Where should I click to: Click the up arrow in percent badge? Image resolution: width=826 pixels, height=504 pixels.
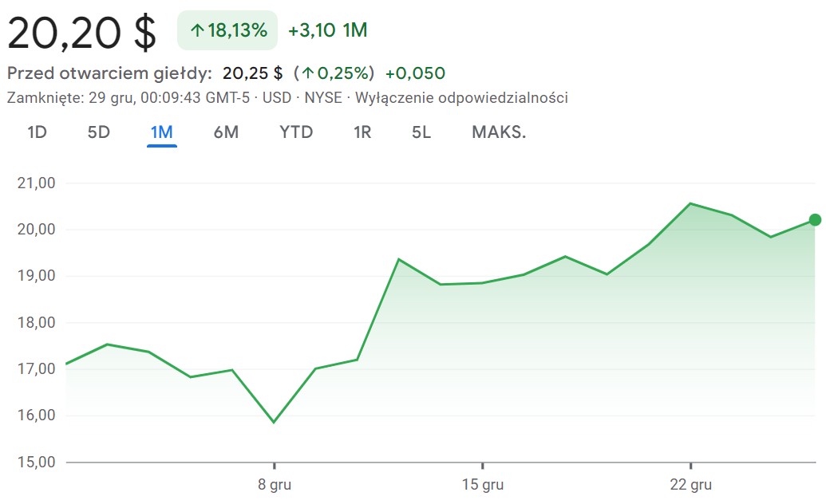pos(197,31)
